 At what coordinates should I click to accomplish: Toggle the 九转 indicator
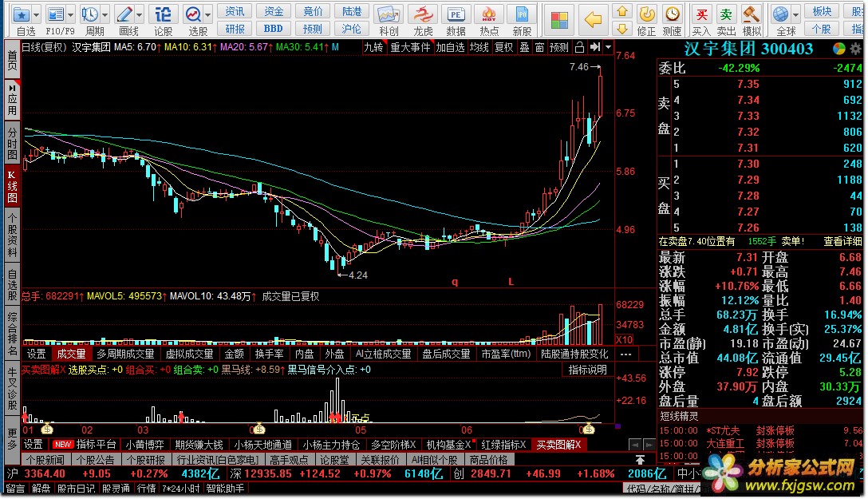[x=373, y=48]
